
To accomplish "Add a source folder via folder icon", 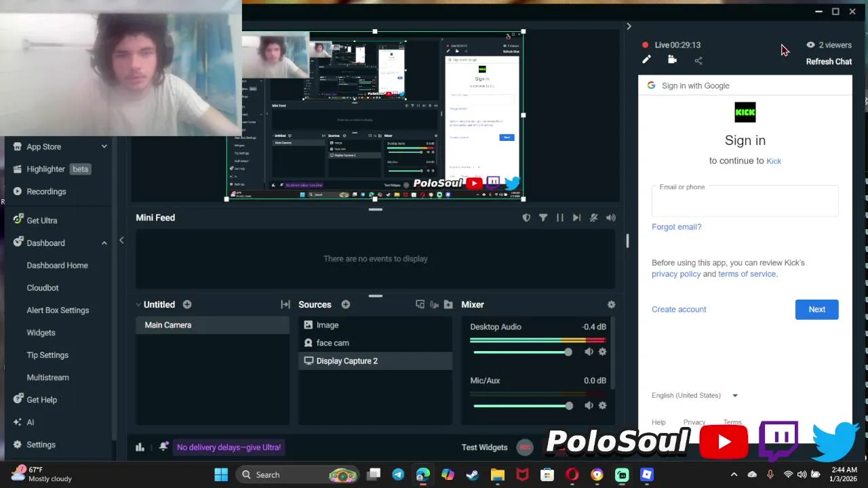I will 448,304.
